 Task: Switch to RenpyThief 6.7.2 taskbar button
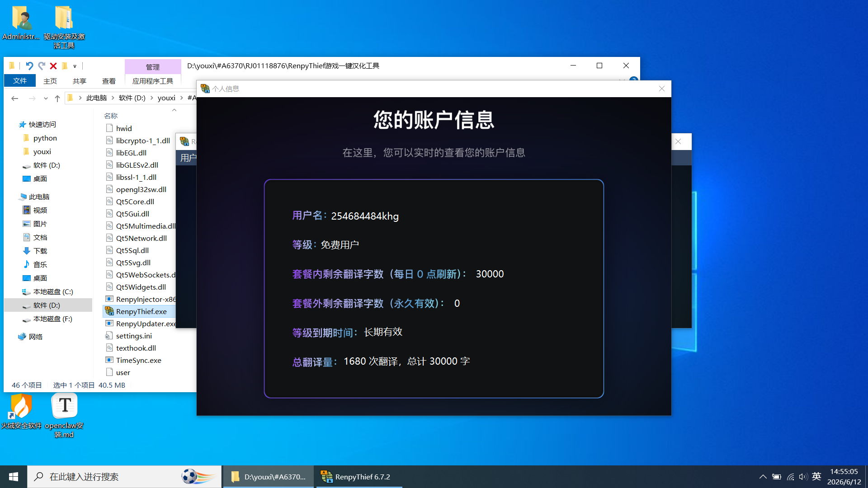coord(359,477)
